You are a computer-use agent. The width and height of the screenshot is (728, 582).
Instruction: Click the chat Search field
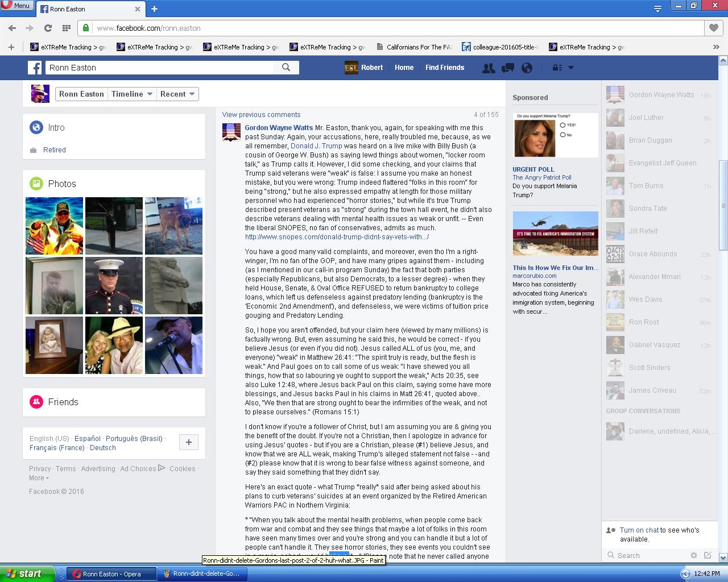(648, 555)
